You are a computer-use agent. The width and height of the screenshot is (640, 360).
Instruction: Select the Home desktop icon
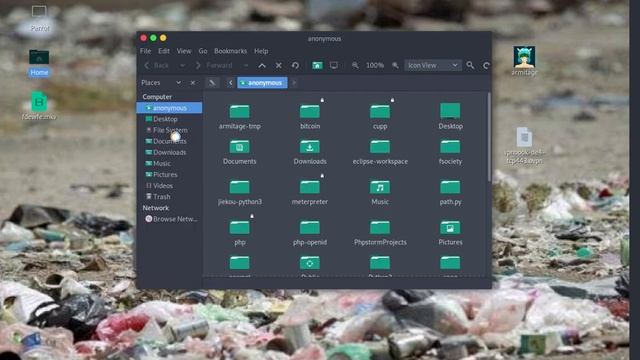pos(39,63)
